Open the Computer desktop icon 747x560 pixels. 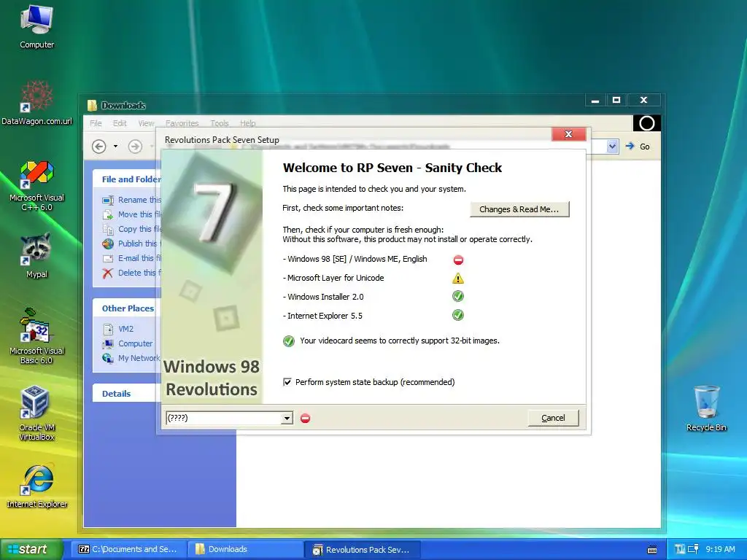click(x=36, y=27)
